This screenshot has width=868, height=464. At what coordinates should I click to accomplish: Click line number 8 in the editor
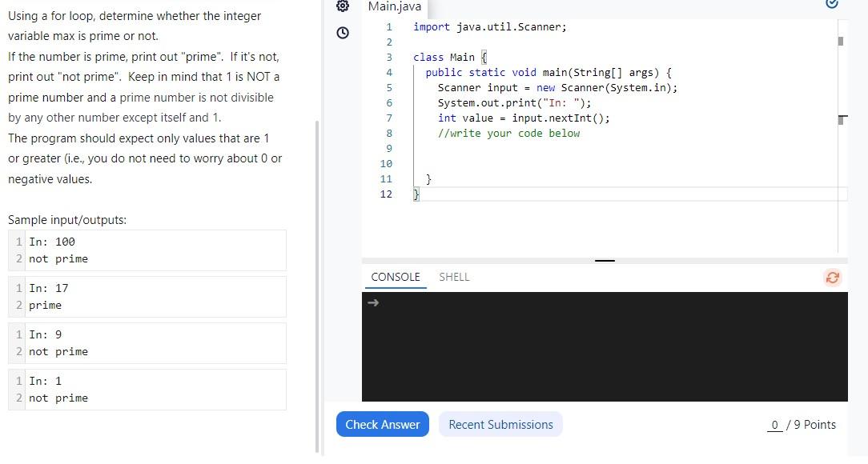(x=389, y=133)
